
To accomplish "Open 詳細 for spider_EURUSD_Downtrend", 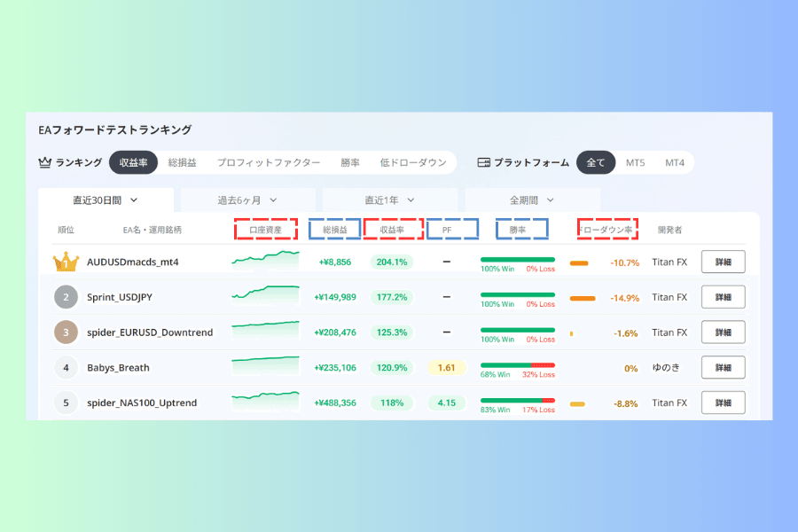I will point(724,332).
